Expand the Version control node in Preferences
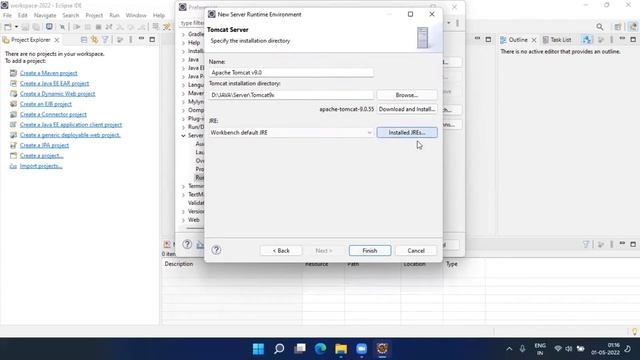Screen dimensions: 640x360 pos(183,211)
